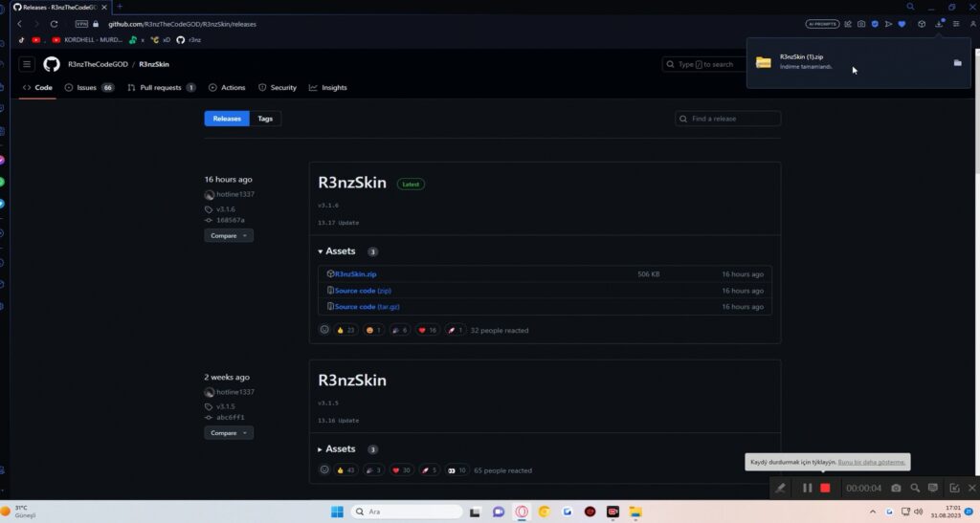This screenshot has width=980, height=523.
Task: Click the search icon in the tab bar
Action: (910, 7)
